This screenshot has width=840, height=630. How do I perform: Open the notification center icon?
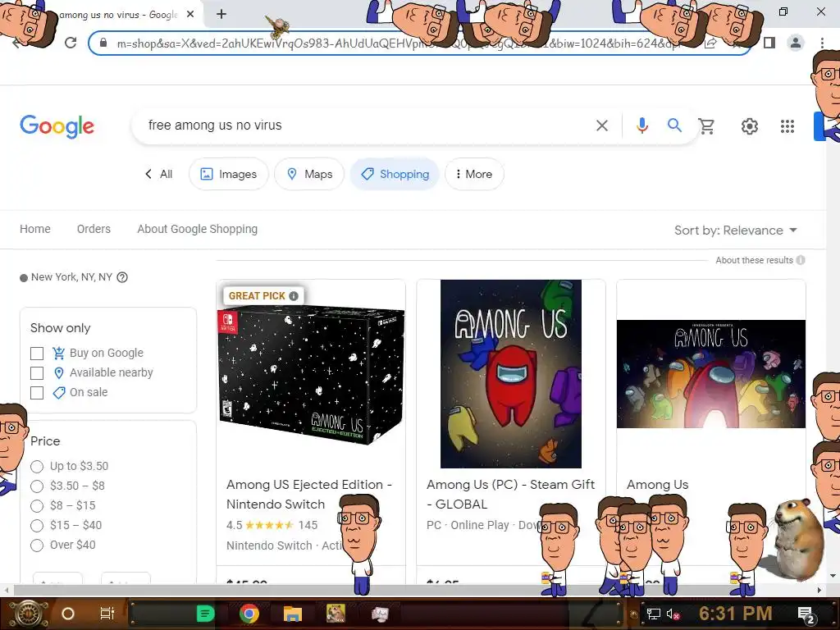[806, 614]
